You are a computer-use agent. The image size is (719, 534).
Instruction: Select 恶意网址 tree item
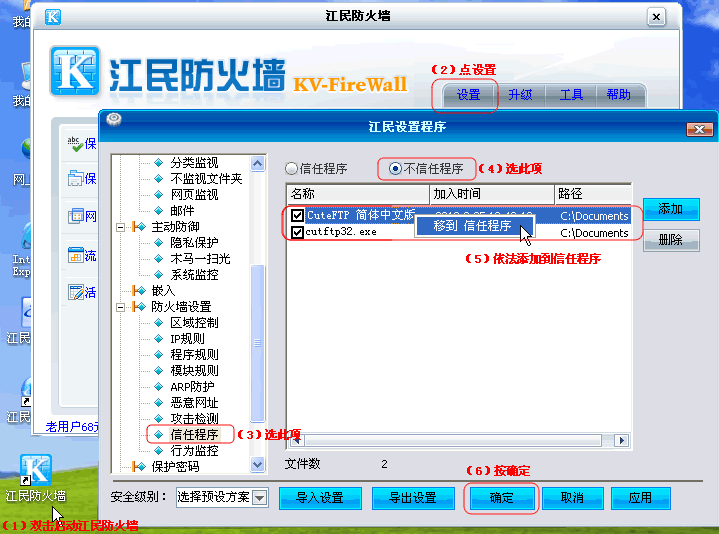tap(194, 402)
